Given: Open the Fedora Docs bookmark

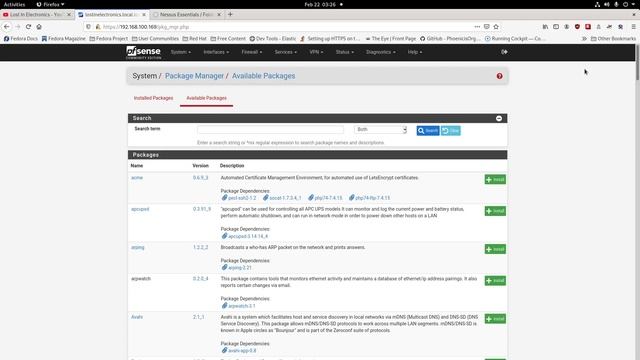Looking at the screenshot, I should click(x=21, y=38).
